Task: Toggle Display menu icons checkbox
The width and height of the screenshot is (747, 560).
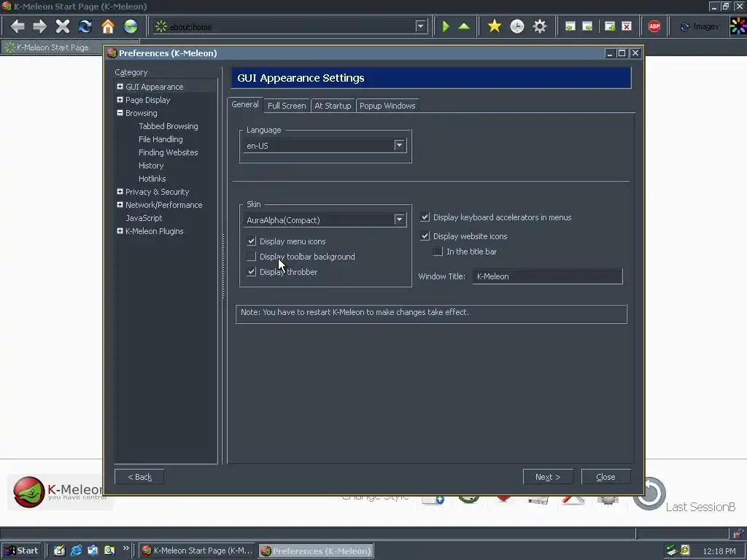Action: tap(252, 241)
